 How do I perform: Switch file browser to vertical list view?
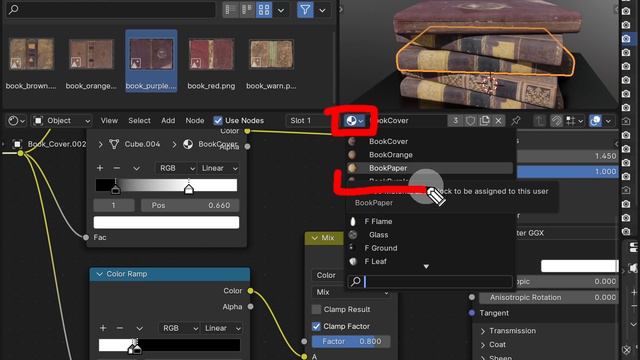point(231,10)
